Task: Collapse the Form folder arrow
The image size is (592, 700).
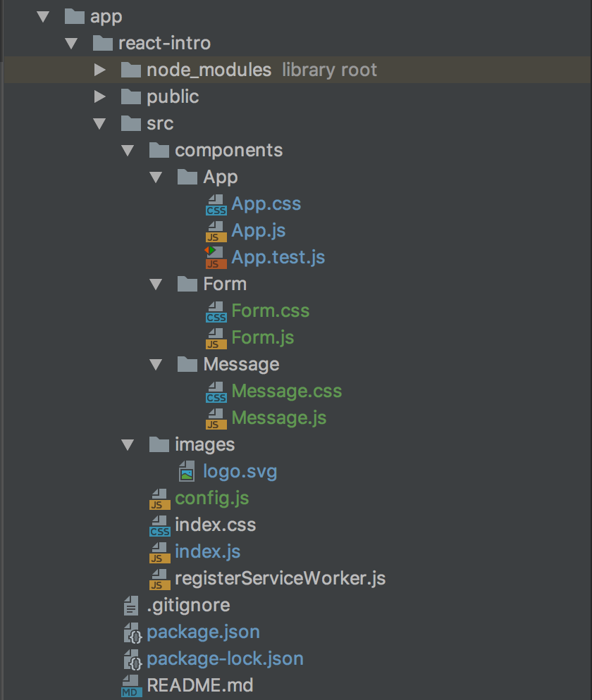Action: point(156,285)
